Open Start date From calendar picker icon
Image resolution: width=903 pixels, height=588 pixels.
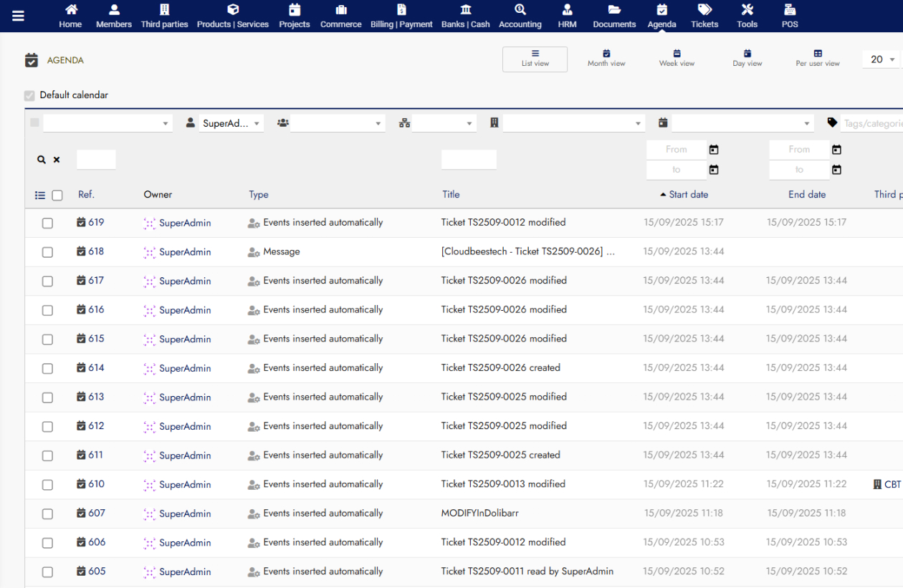coord(713,150)
